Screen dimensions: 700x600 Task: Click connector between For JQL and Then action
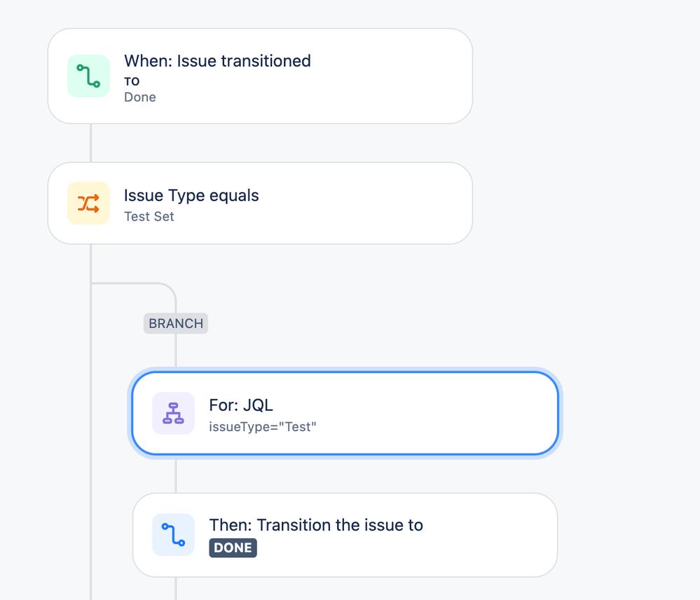(176, 474)
